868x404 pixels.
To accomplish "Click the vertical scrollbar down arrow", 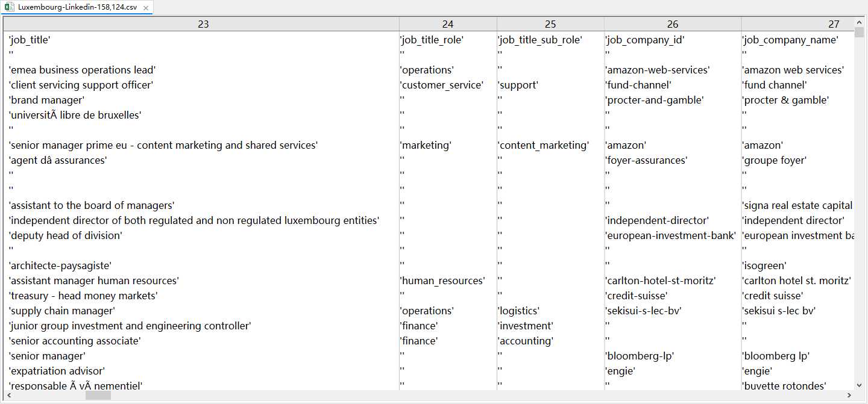I will point(859,385).
